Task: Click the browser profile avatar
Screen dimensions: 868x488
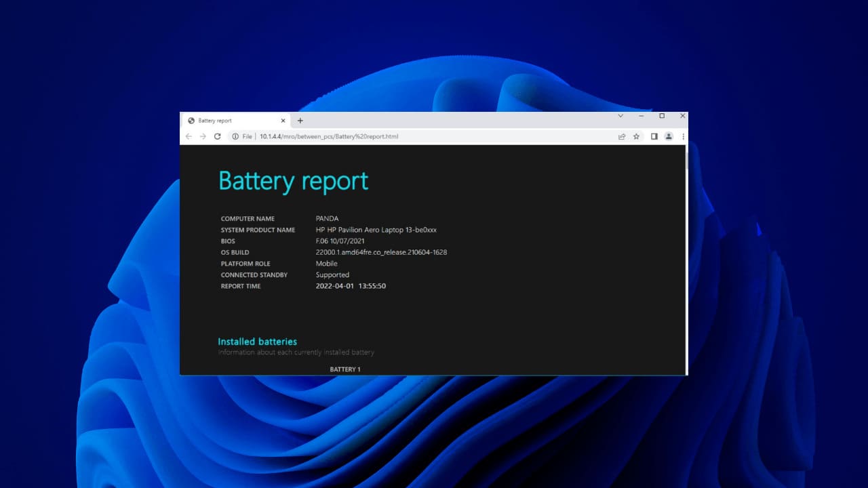Action: (668, 136)
